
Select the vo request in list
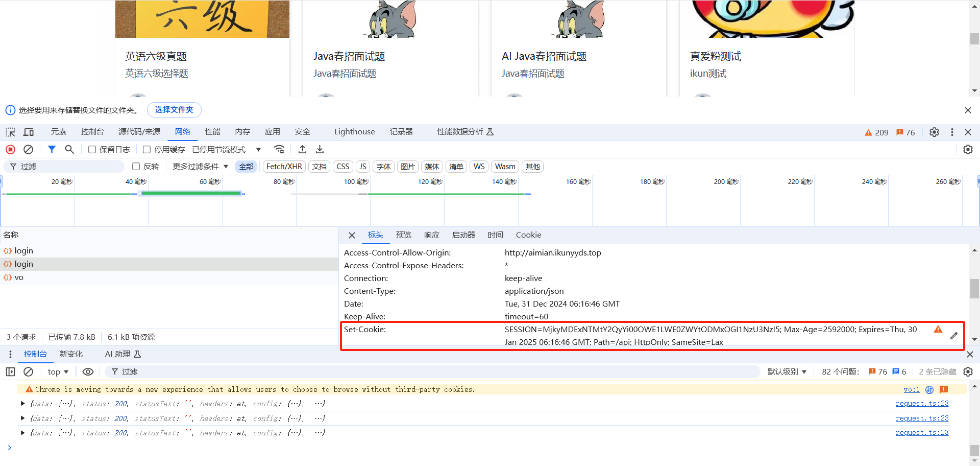(x=19, y=277)
